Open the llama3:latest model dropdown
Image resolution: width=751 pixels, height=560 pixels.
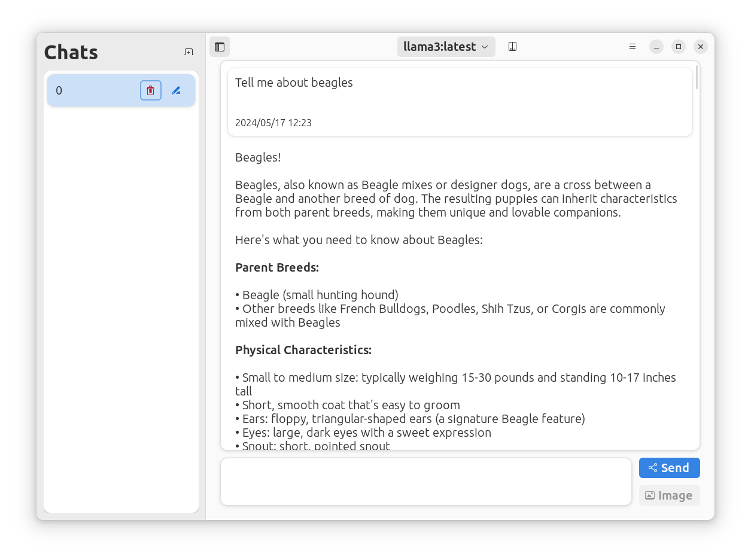tap(440, 47)
